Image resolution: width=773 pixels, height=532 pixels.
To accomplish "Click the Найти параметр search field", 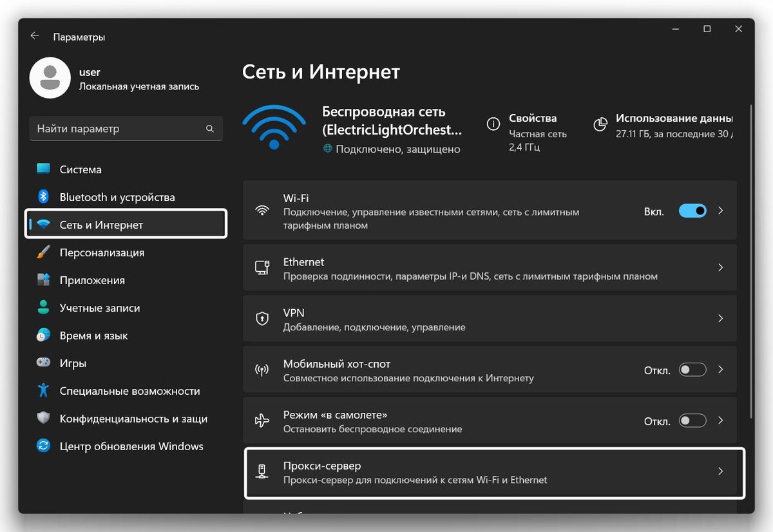I will tap(126, 128).
